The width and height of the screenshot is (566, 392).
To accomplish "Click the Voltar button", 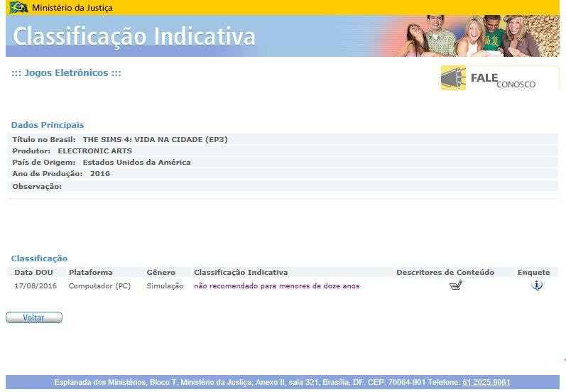I will tap(34, 317).
